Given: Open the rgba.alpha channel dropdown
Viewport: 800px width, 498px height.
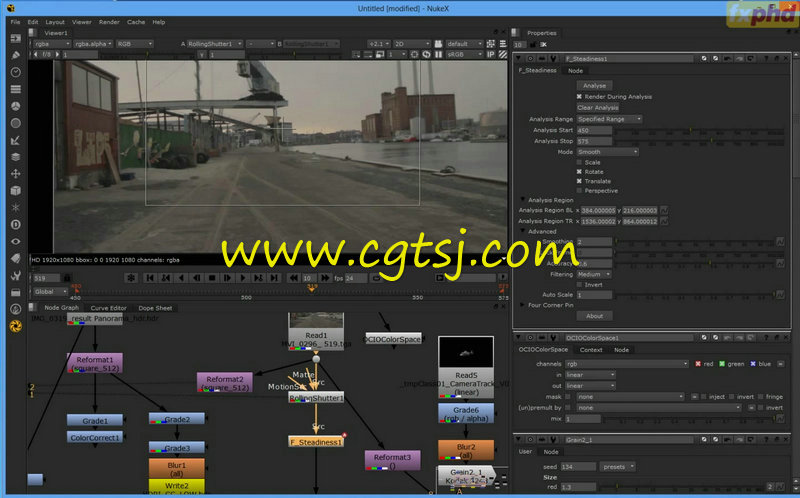Looking at the screenshot, I should click(93, 44).
